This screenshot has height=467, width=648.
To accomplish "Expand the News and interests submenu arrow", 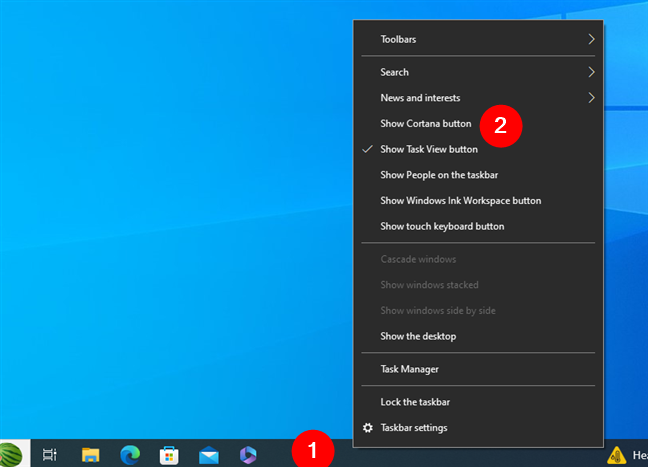I will 591,98.
